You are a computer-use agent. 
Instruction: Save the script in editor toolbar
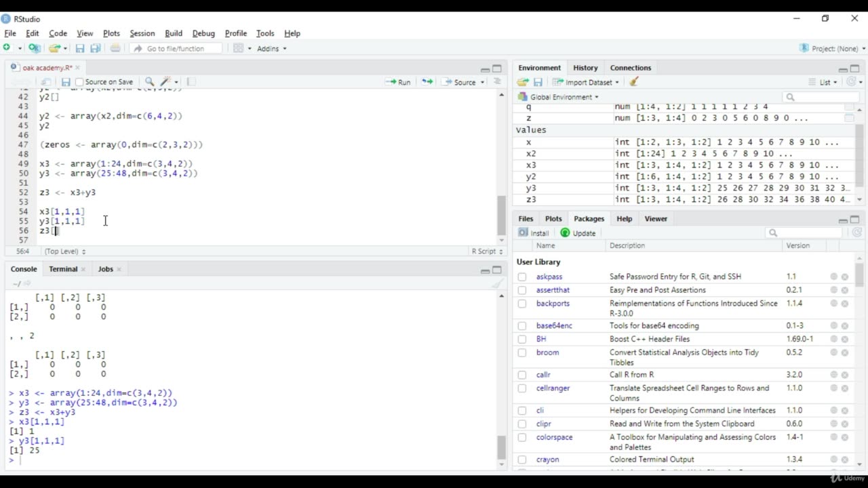point(66,82)
